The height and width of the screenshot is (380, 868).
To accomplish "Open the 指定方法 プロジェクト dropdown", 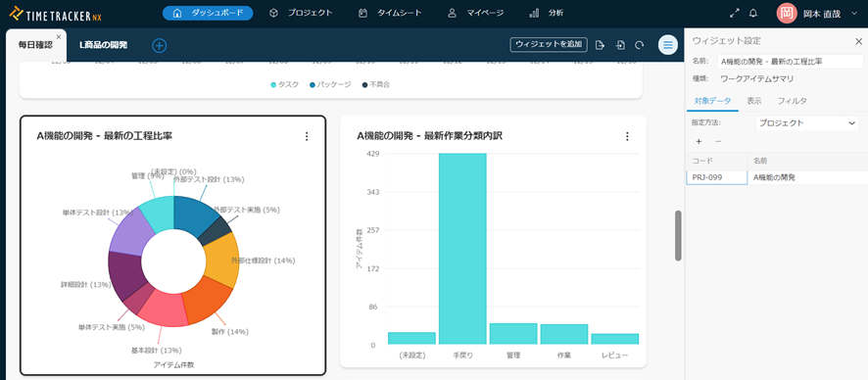I will click(807, 123).
